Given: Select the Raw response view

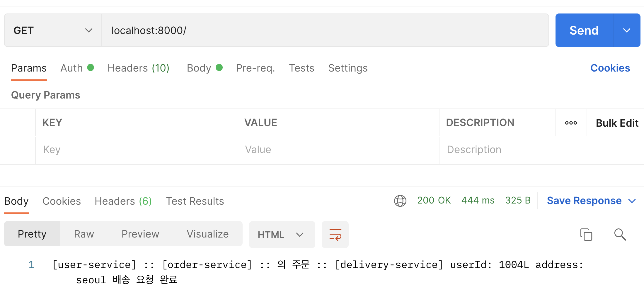Looking at the screenshot, I should pyautogui.click(x=84, y=234).
